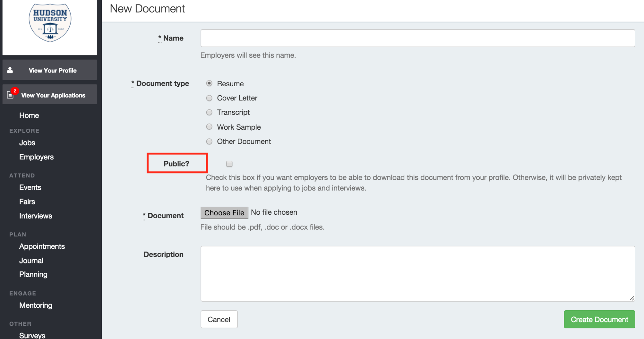Open Events in sidebar
644x339 pixels.
pyautogui.click(x=30, y=187)
